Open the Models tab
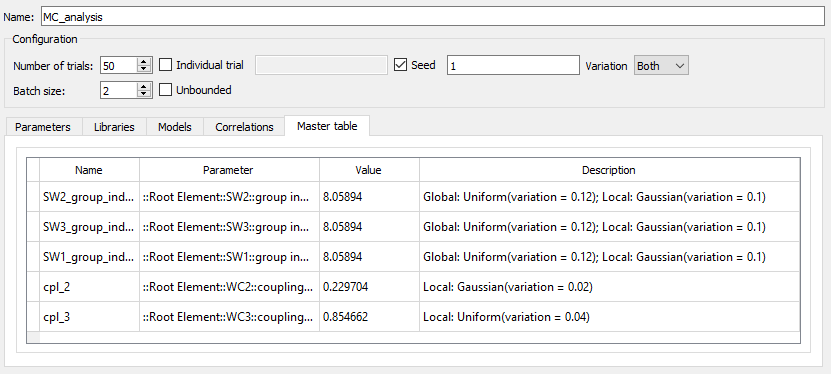The image size is (831, 374). (x=175, y=127)
